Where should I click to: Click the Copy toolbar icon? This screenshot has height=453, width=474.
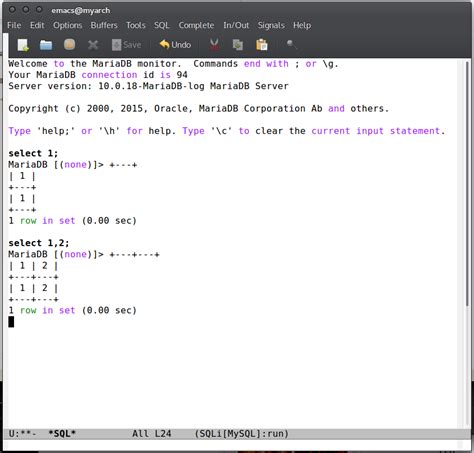238,45
